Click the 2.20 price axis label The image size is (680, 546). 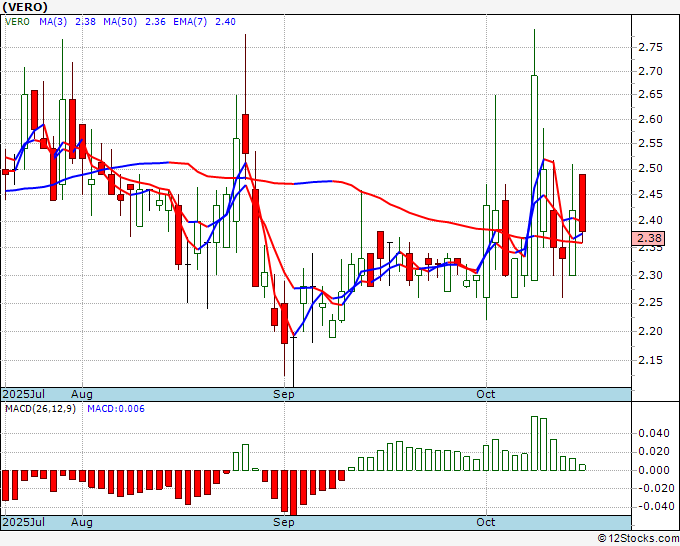tap(651, 331)
